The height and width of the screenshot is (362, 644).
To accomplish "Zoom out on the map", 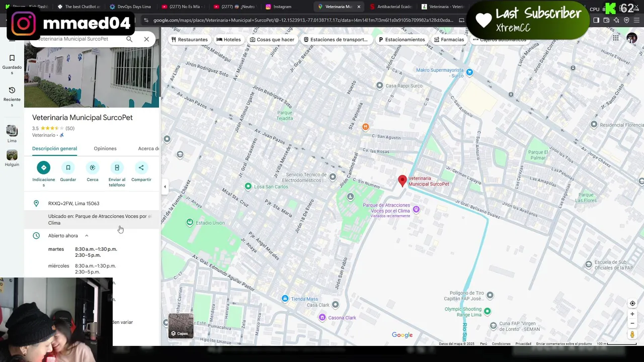I will pos(632,323).
